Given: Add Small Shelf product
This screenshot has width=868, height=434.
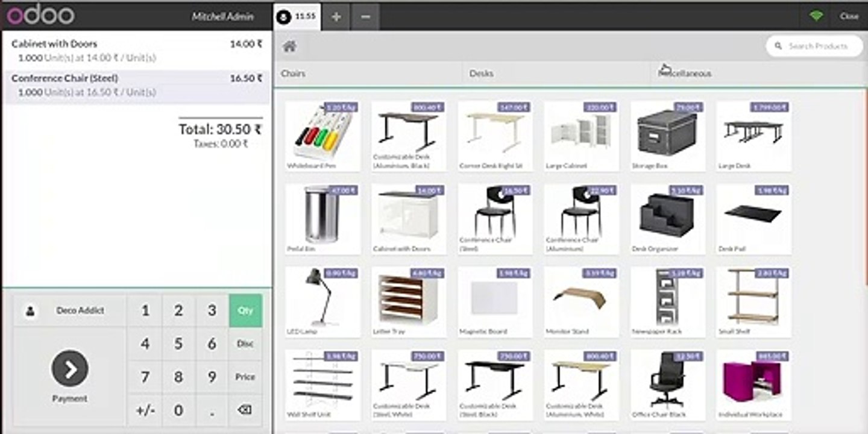Looking at the screenshot, I should (754, 303).
